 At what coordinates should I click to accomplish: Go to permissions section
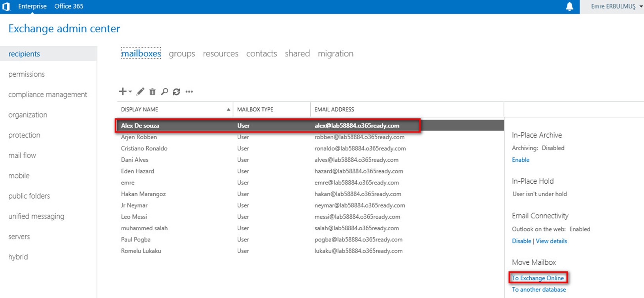coord(26,74)
